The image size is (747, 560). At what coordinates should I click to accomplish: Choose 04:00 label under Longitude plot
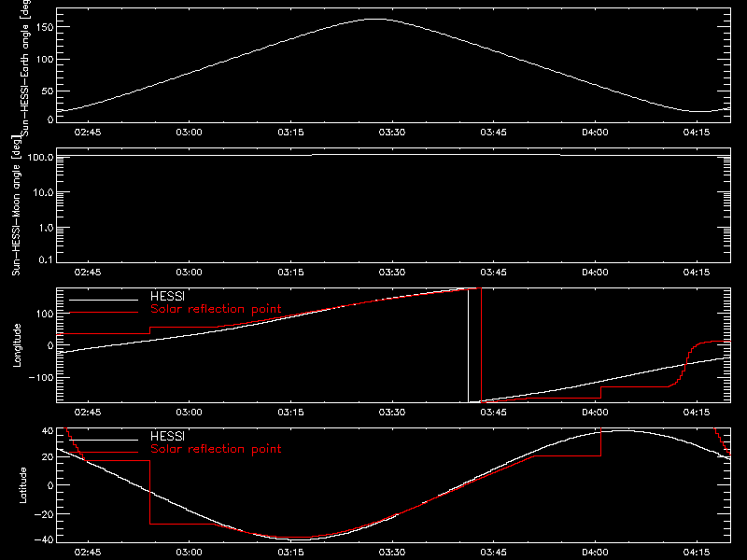click(x=595, y=413)
